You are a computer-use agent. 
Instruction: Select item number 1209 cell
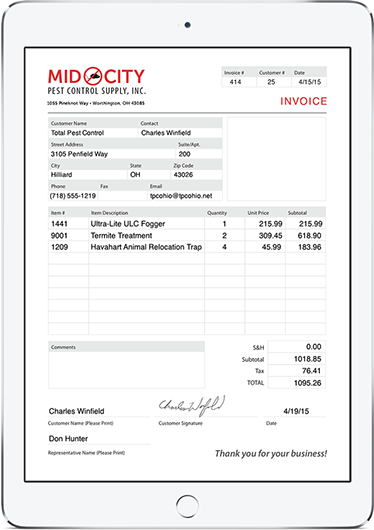[x=68, y=247]
